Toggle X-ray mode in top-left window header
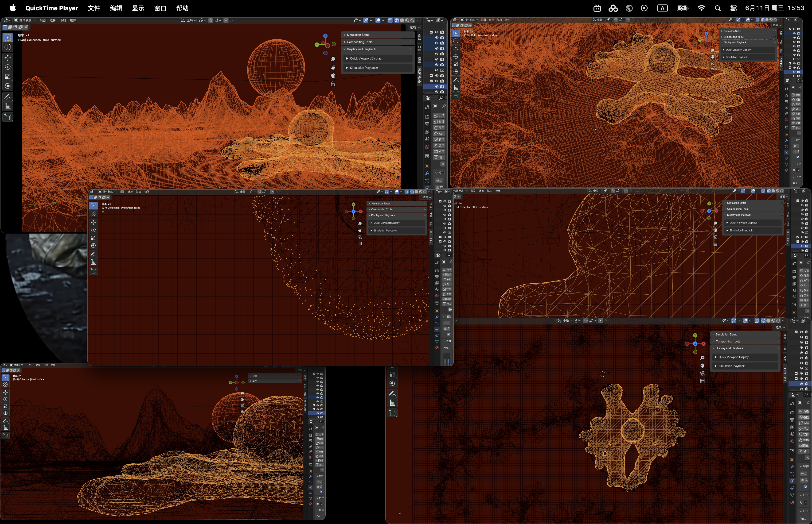 click(390, 20)
